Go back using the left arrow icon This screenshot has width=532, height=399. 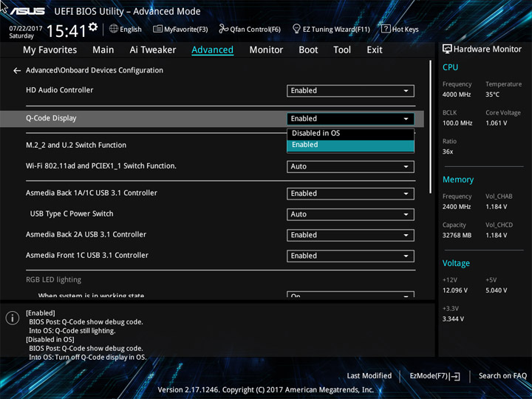click(17, 71)
